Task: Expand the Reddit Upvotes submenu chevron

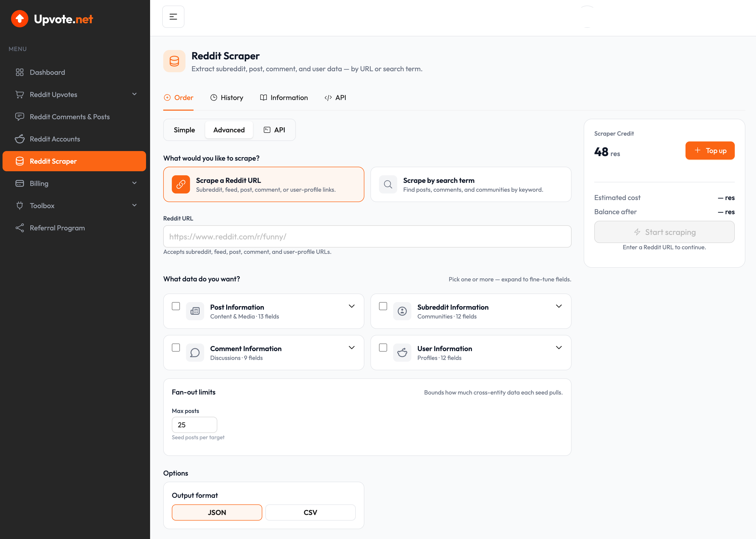Action: click(x=134, y=94)
